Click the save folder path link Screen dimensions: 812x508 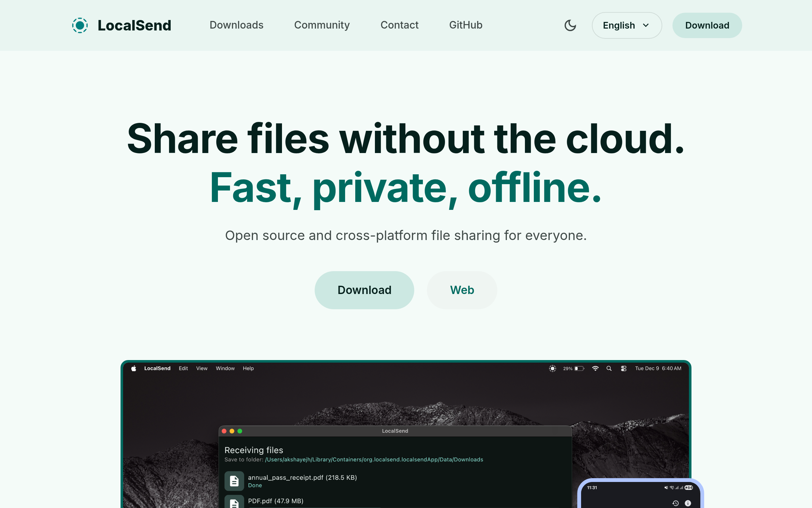coord(374,459)
